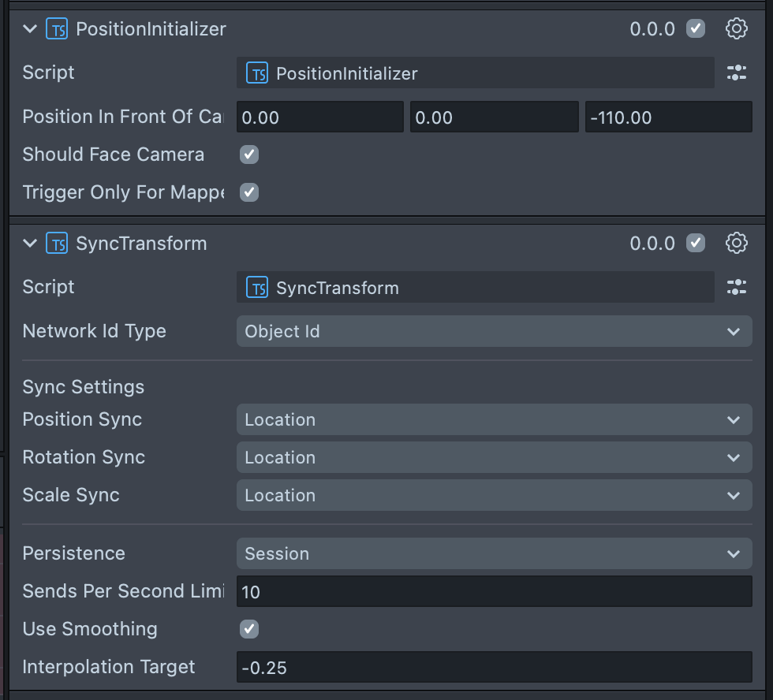Click the Interpolation Target value field

click(494, 668)
